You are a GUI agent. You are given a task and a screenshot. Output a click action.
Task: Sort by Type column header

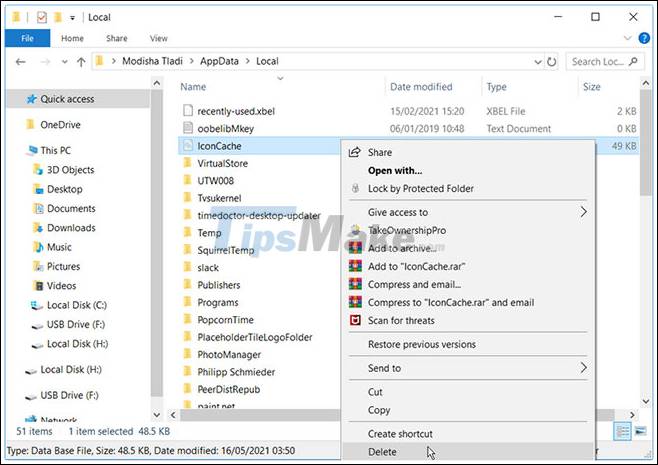[496, 87]
